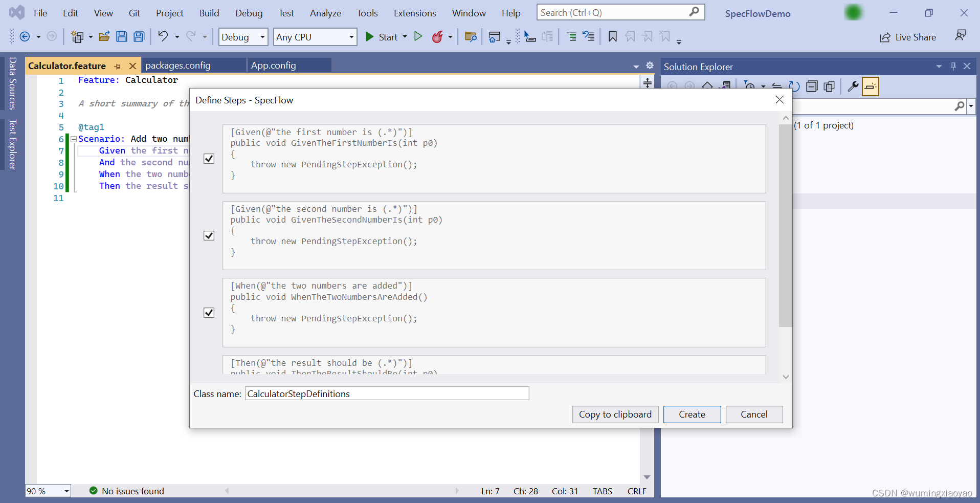Click the TABS indicator in editor status bar
The width and height of the screenshot is (980, 503).
pyautogui.click(x=603, y=491)
